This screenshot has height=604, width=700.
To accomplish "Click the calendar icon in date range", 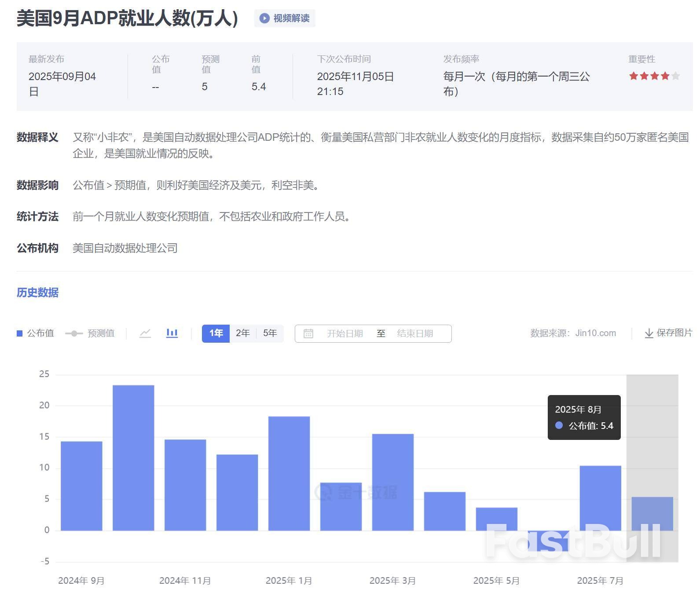I will (308, 333).
